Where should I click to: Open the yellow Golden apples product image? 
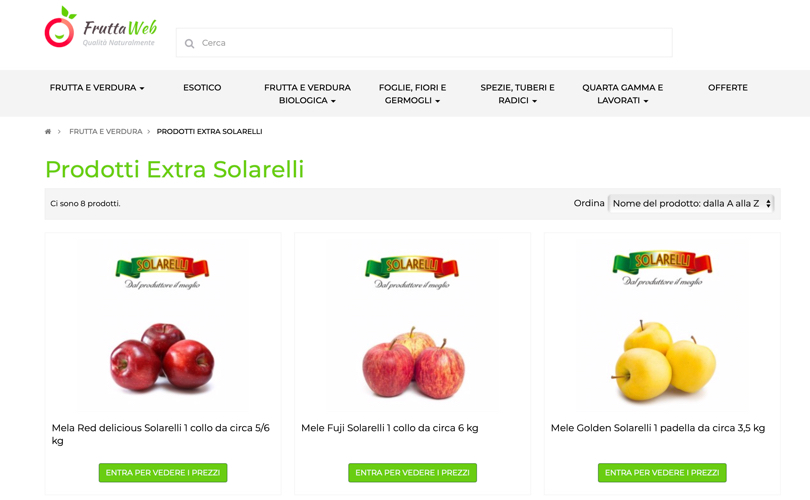(x=664, y=360)
